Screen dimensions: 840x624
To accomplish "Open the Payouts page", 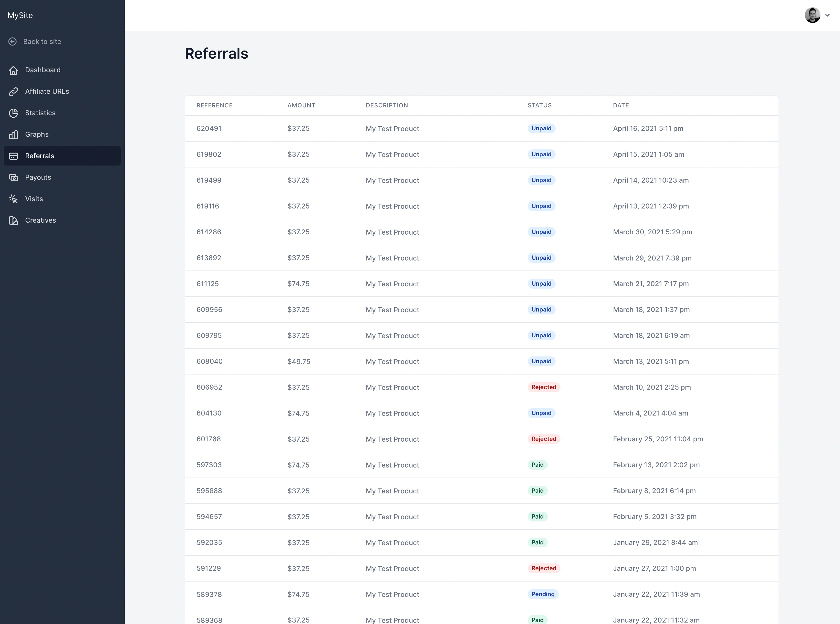I will [62, 177].
